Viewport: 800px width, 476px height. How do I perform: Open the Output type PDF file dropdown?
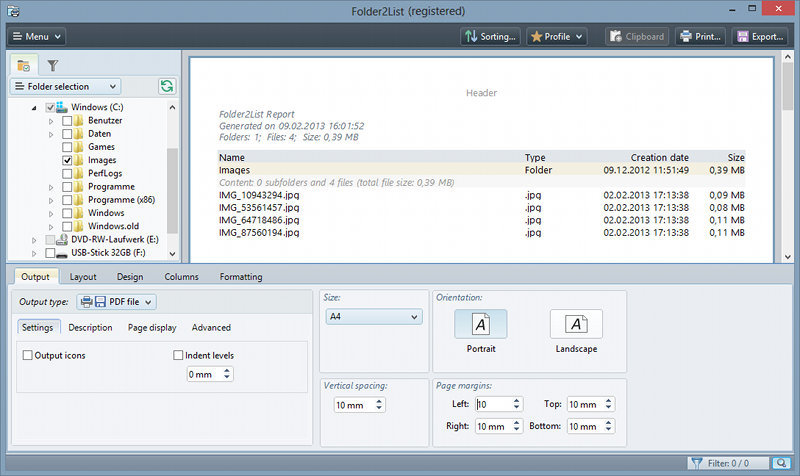click(116, 302)
